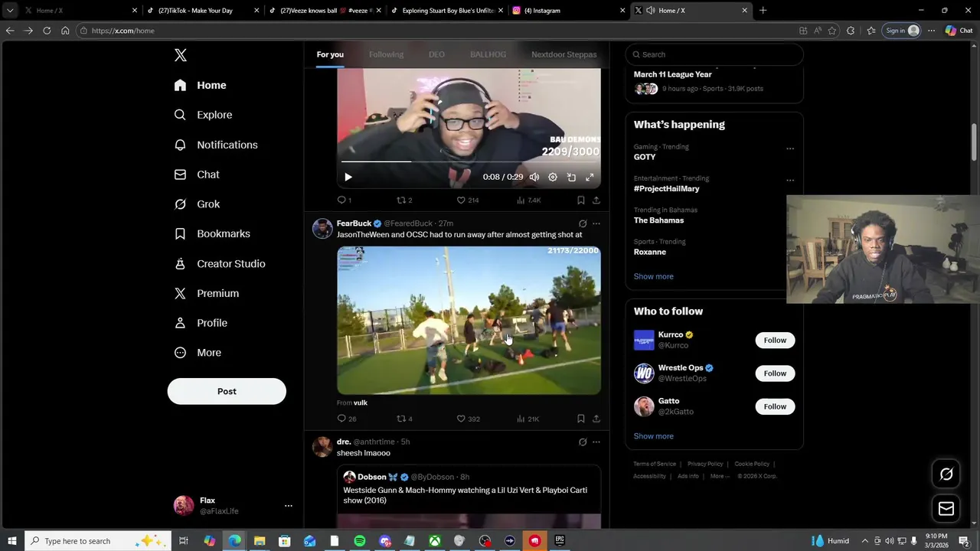
Task: Open Notifications in the left sidebar
Action: click(216, 145)
